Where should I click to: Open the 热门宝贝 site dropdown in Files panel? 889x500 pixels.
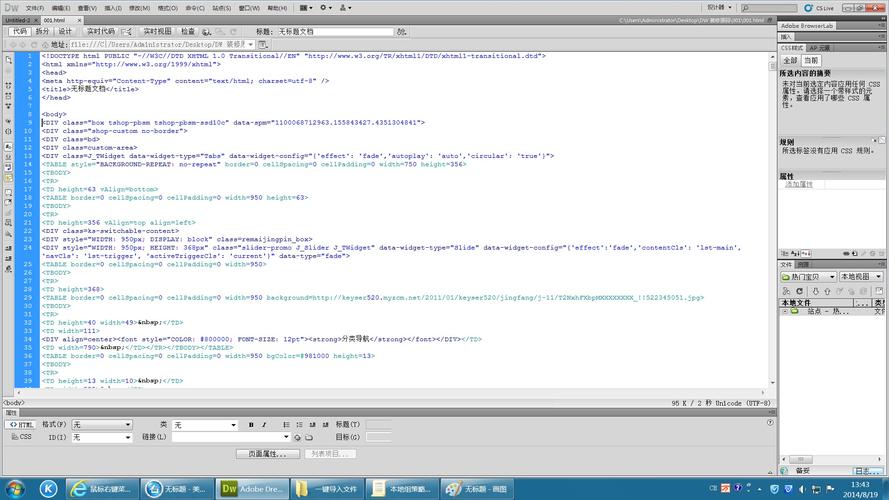(807, 277)
